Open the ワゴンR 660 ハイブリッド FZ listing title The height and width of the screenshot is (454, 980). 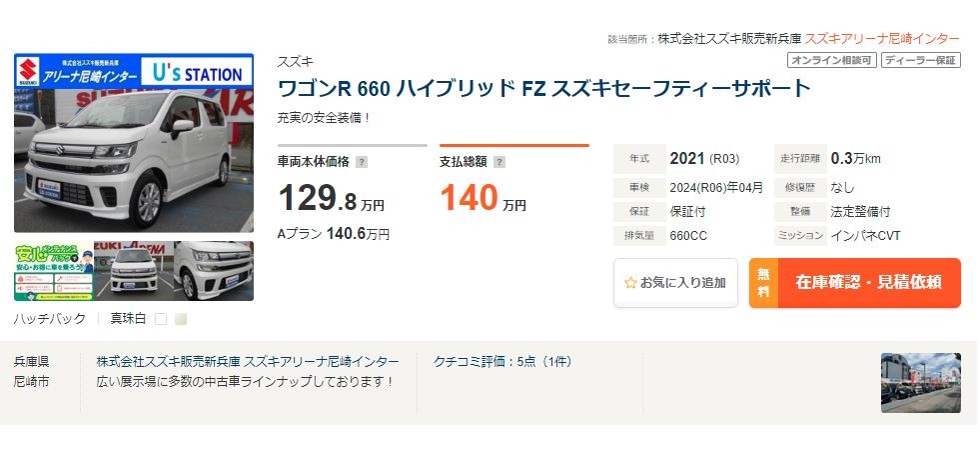(x=543, y=89)
